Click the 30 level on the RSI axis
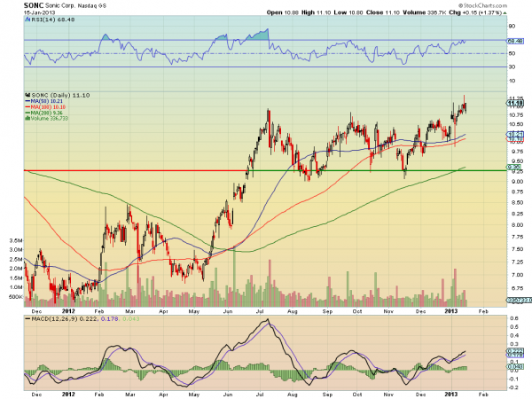The width and height of the screenshot is (532, 399). [x=512, y=67]
